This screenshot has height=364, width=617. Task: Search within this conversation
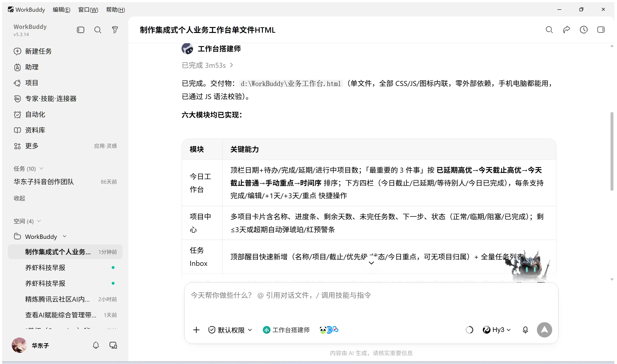(x=549, y=30)
